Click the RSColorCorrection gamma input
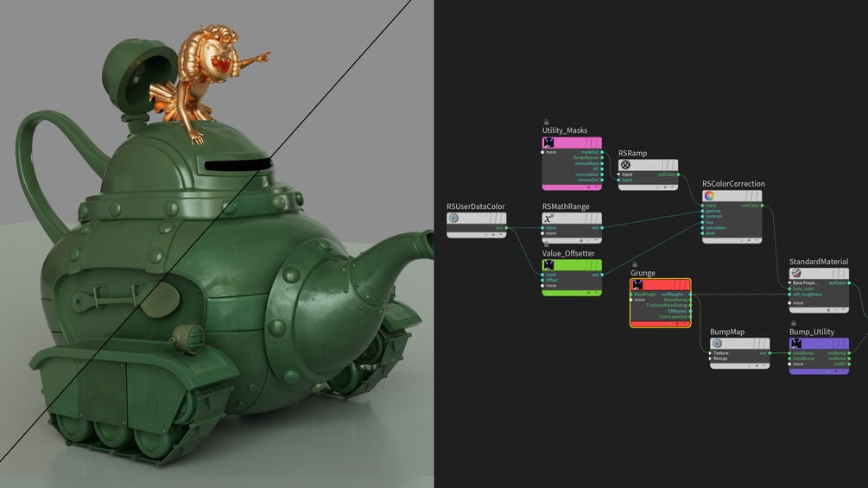The image size is (868, 488). tap(703, 211)
